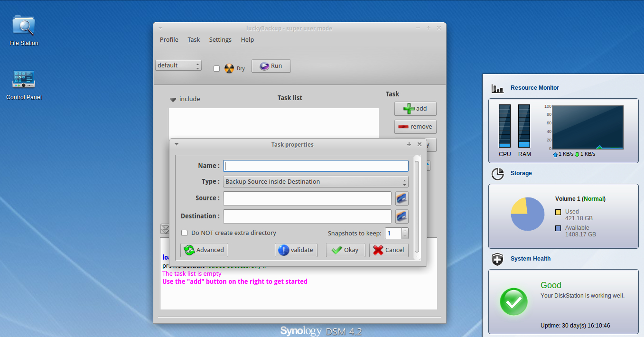Expand the include dropdown arrow
Viewport: 644px width, 337px height.
[x=173, y=99]
